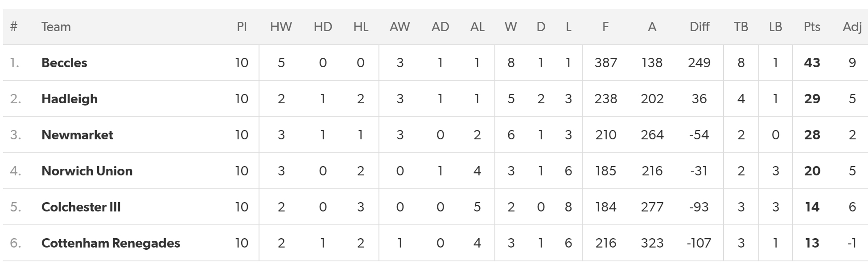The height and width of the screenshot is (268, 868).
Task: Click the Diff column header
Action: click(x=699, y=27)
